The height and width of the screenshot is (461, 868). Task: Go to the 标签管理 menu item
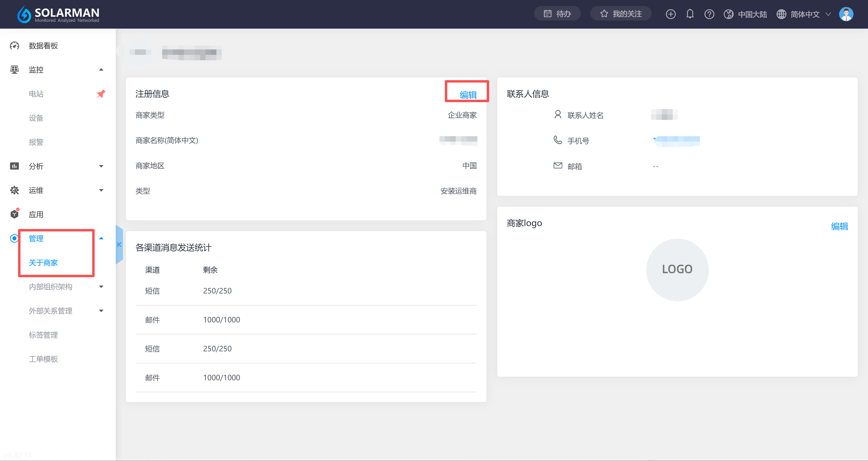pos(43,335)
